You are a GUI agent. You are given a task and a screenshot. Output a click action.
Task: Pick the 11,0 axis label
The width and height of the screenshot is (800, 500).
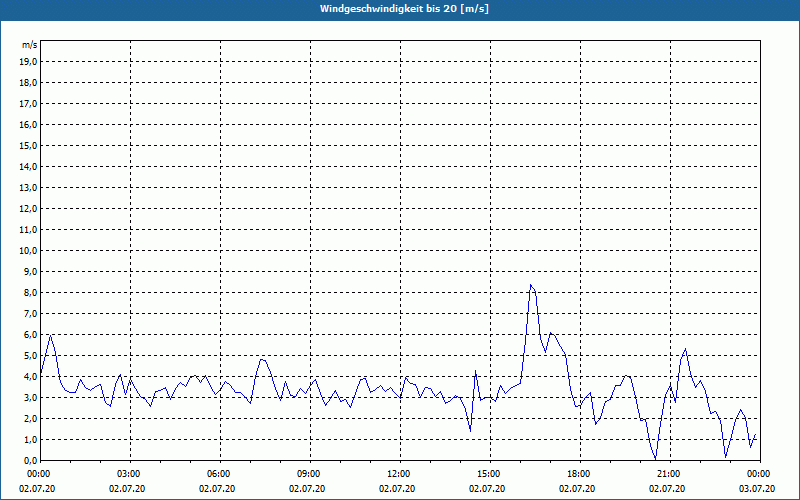(28, 230)
